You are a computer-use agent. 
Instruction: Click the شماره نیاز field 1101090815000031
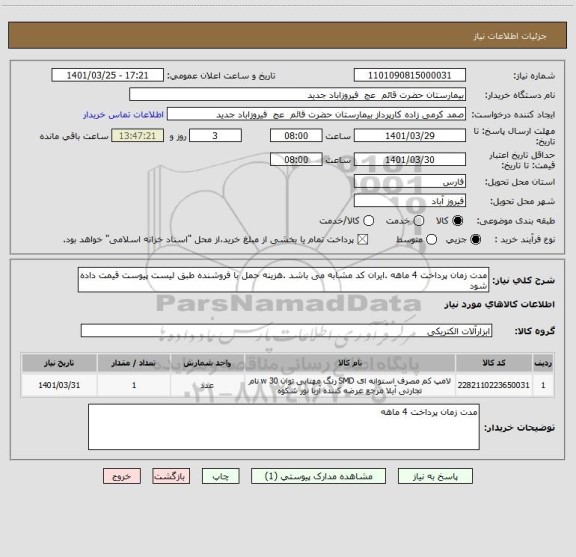coord(410,75)
